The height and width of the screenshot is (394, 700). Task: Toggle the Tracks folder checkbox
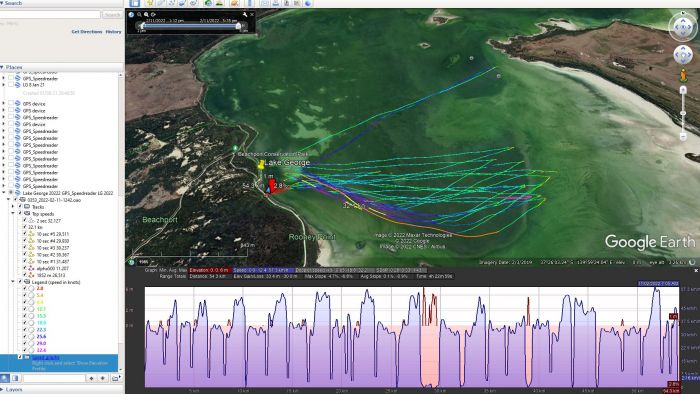point(20,207)
